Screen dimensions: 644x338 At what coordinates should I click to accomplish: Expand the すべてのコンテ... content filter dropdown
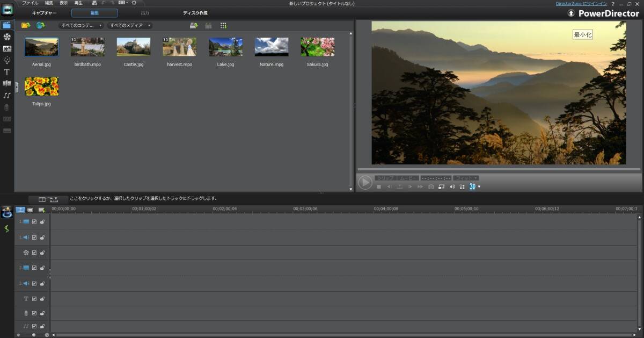pos(81,25)
